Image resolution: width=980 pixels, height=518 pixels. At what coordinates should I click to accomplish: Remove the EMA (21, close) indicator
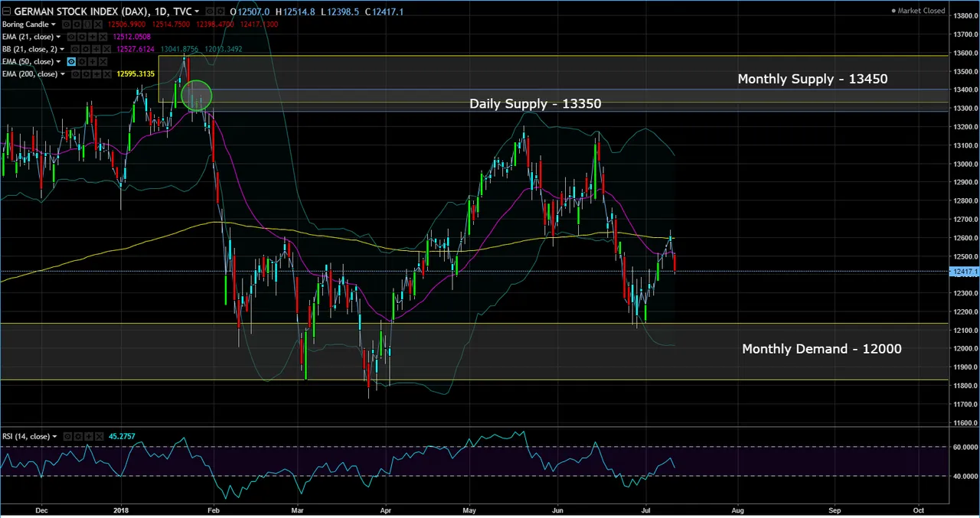coord(103,37)
